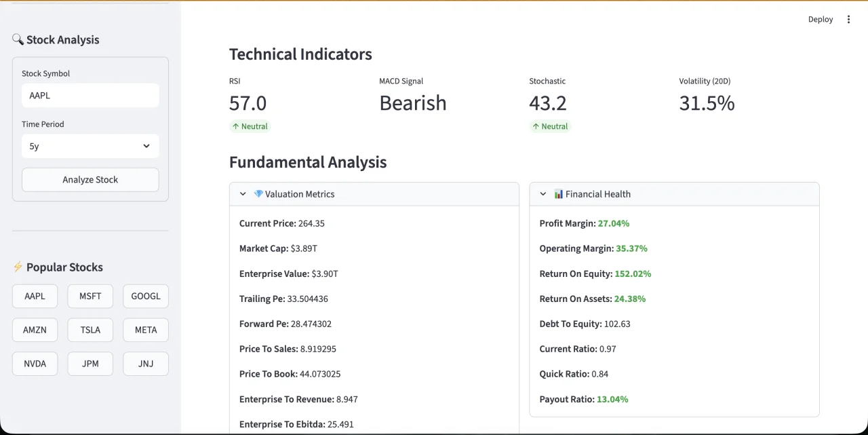This screenshot has height=435, width=868.
Task: Open the three-dot main menu
Action: pyautogui.click(x=848, y=20)
